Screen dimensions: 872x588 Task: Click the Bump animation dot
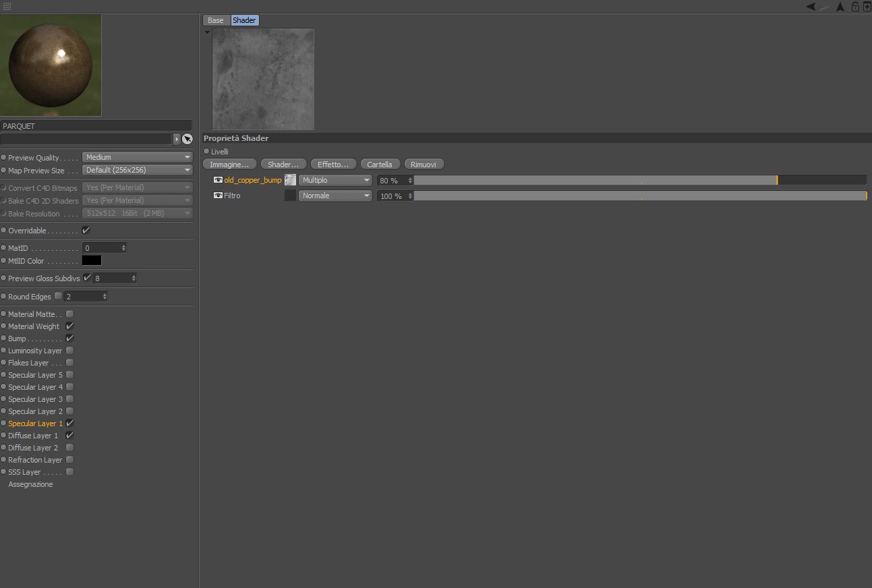click(3, 338)
